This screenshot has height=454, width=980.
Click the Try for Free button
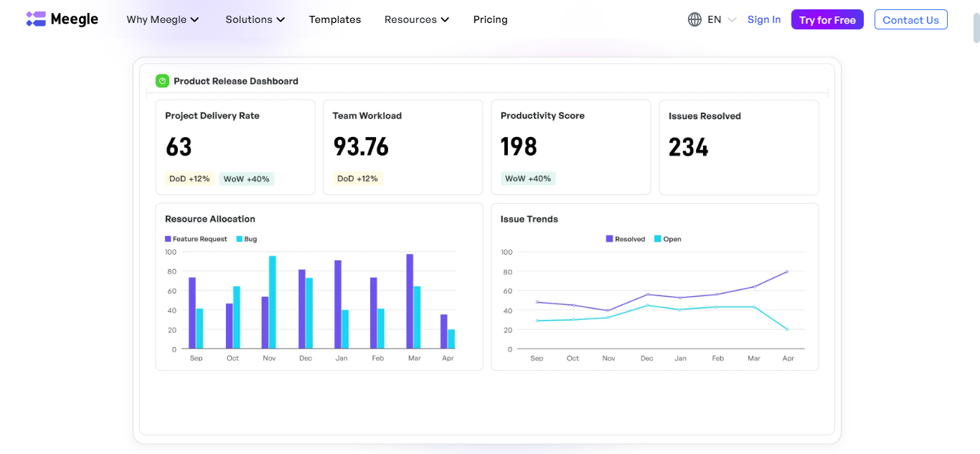[x=827, y=20]
